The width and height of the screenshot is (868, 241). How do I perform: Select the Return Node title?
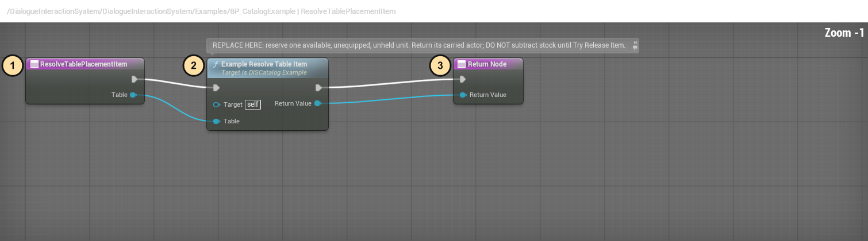[487, 64]
